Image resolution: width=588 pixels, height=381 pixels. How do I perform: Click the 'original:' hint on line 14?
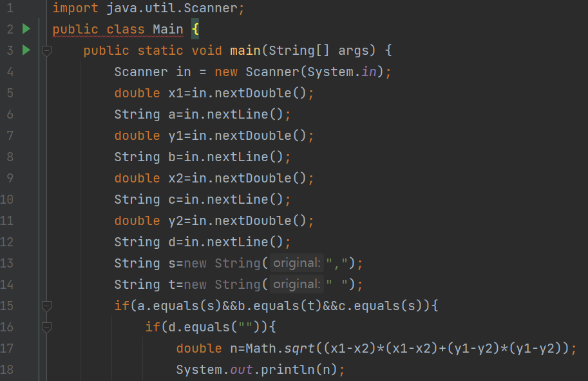tap(297, 284)
